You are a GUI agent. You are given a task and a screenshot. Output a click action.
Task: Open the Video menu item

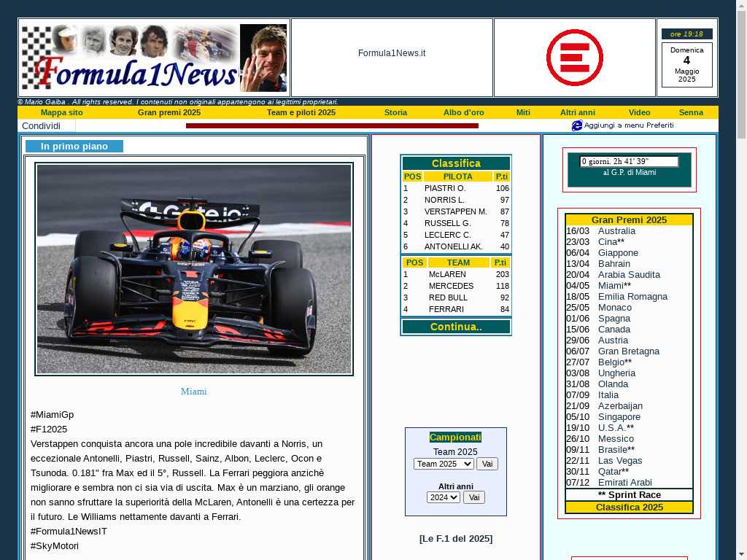coord(639,112)
